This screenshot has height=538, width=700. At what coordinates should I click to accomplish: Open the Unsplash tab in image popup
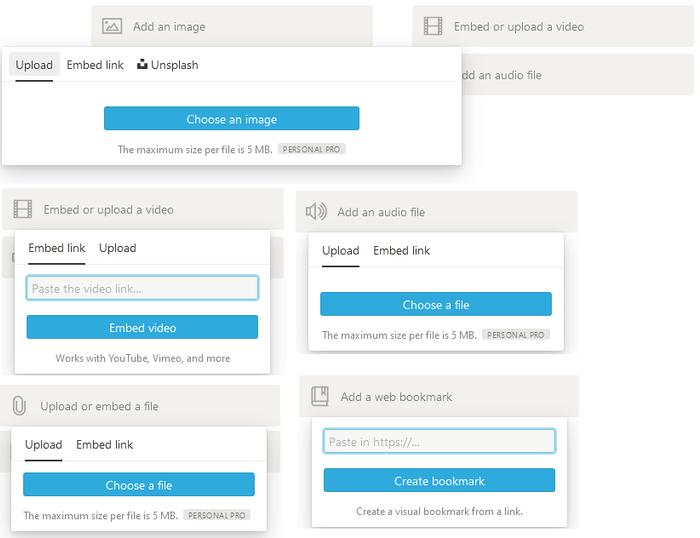tap(168, 65)
